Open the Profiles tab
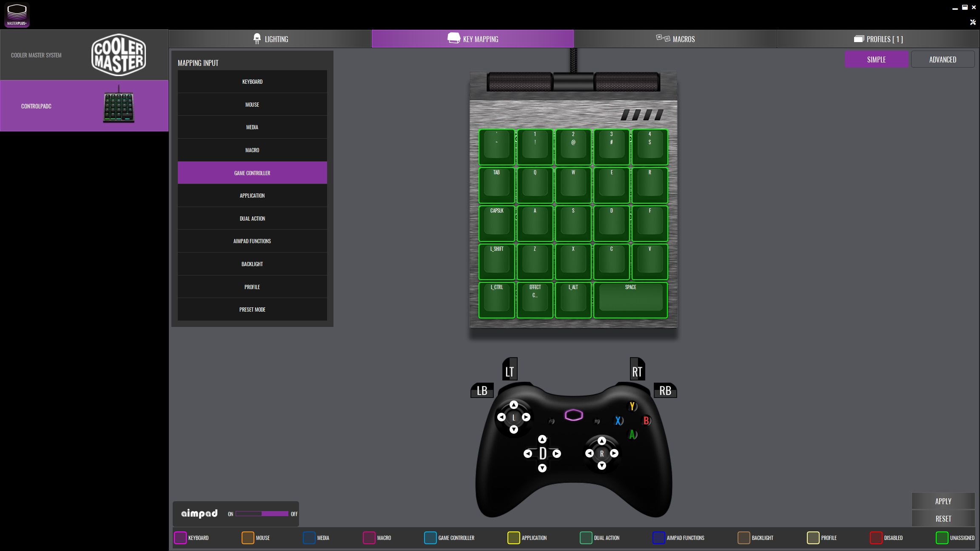Viewport: 980px width, 551px height. [x=878, y=39]
